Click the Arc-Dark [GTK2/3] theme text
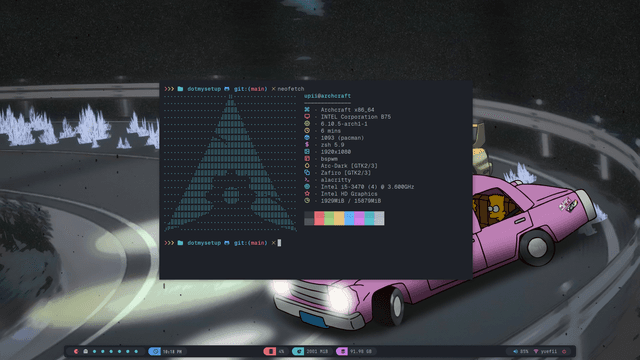Image resolution: width=640 pixels, height=360 pixels. click(349, 166)
